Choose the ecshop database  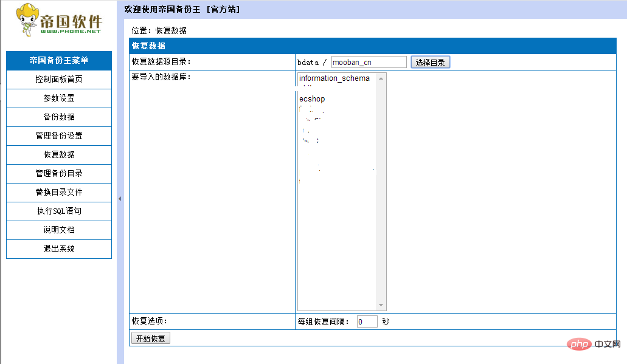pyautogui.click(x=312, y=99)
